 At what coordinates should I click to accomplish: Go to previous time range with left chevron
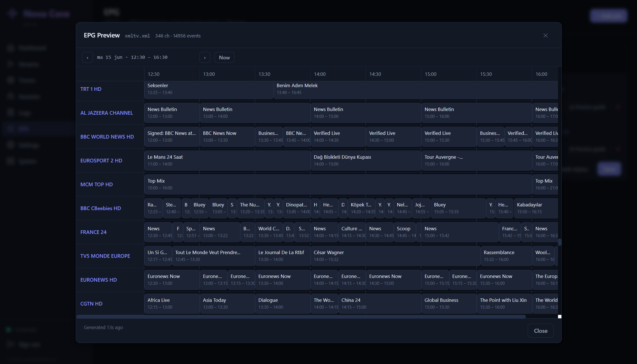(x=88, y=57)
